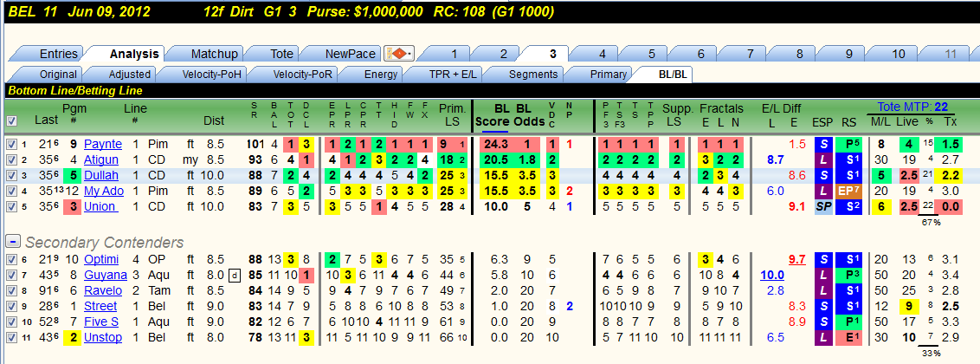Uncheck the checkbox for row 1 Paynte
980x364 pixels.
point(10,145)
